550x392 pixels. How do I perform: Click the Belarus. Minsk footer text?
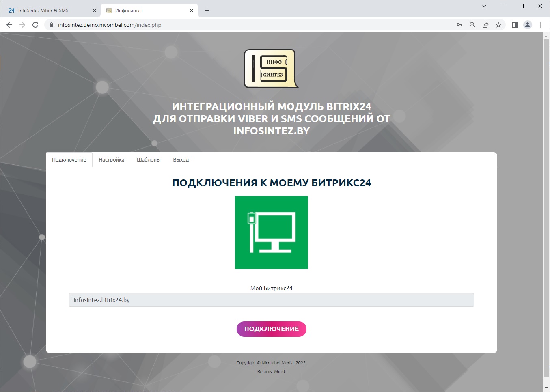[x=272, y=372]
